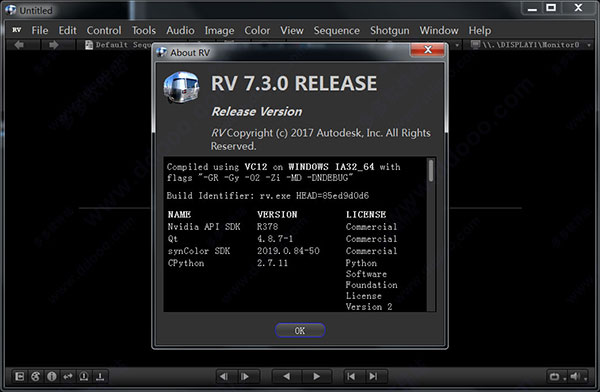600x392 pixels.
Task: Open the color palette icon in bottom toolbar
Action: click(36, 377)
